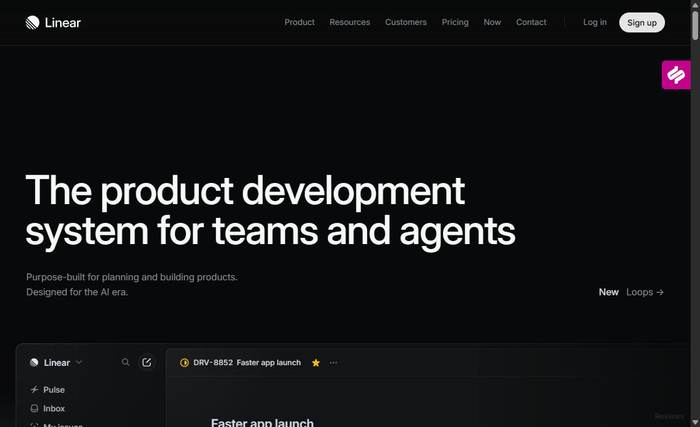Screen dimensions: 700x427
Task: Click the search magnifier icon in app sidebar
Action: tap(125, 362)
